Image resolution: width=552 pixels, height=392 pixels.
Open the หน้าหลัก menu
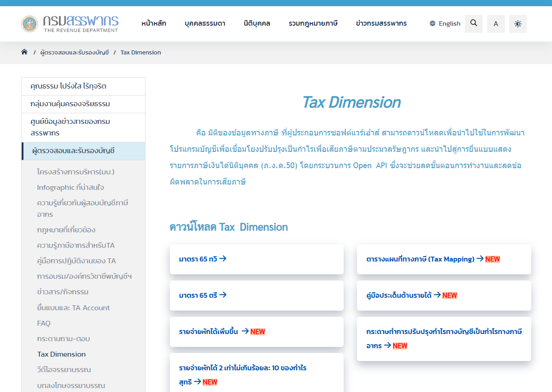click(x=154, y=23)
